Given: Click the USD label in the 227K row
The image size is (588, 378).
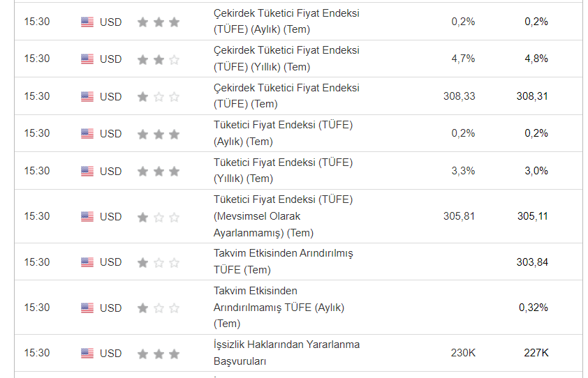Looking at the screenshot, I should click(x=110, y=353).
